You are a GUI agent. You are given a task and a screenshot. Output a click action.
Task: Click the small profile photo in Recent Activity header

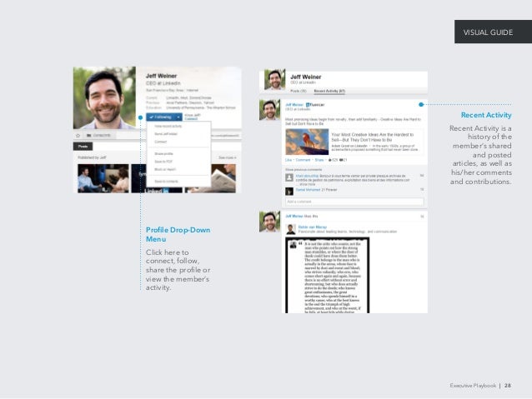(x=275, y=80)
